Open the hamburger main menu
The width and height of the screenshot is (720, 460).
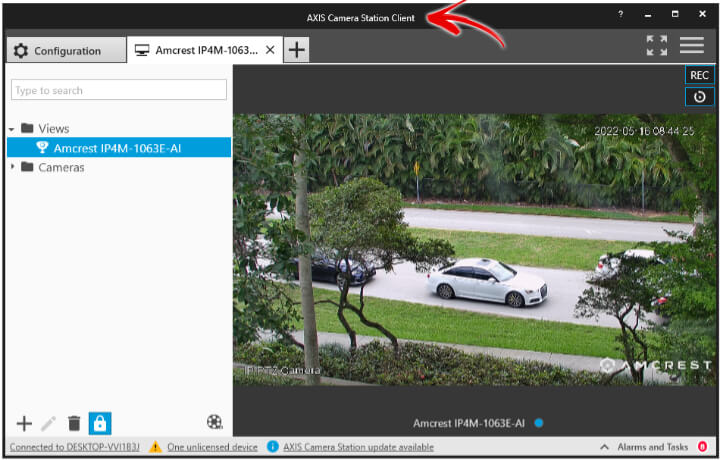tap(692, 46)
